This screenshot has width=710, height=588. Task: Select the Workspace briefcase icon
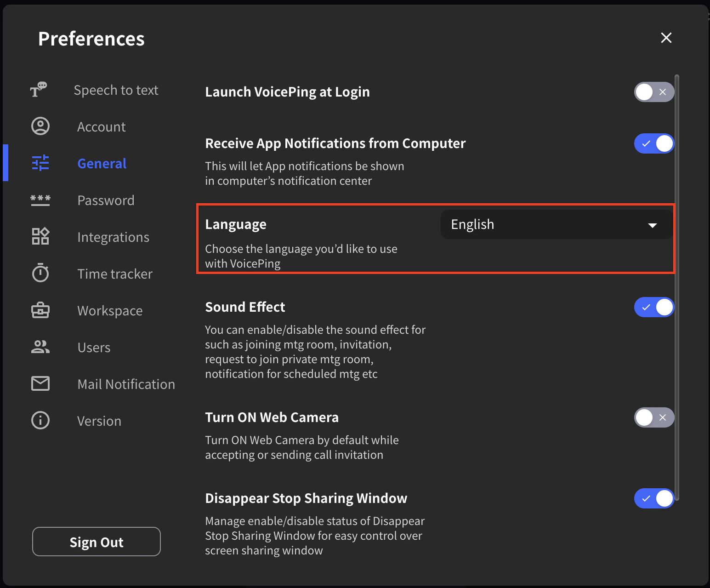(x=40, y=310)
